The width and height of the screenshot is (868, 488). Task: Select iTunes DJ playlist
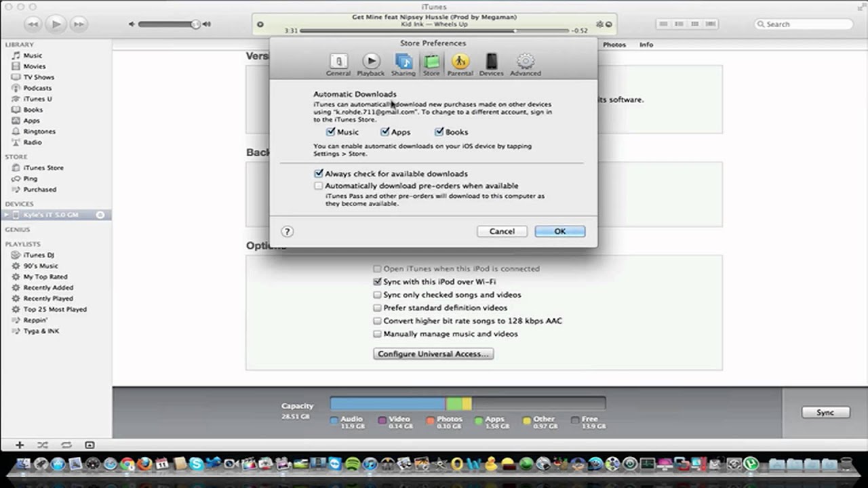point(39,256)
